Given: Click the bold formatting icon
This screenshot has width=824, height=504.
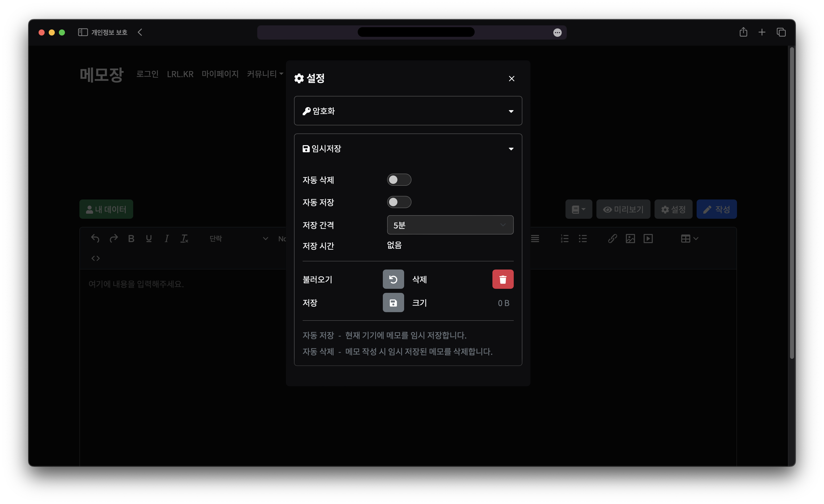Looking at the screenshot, I should tap(131, 239).
